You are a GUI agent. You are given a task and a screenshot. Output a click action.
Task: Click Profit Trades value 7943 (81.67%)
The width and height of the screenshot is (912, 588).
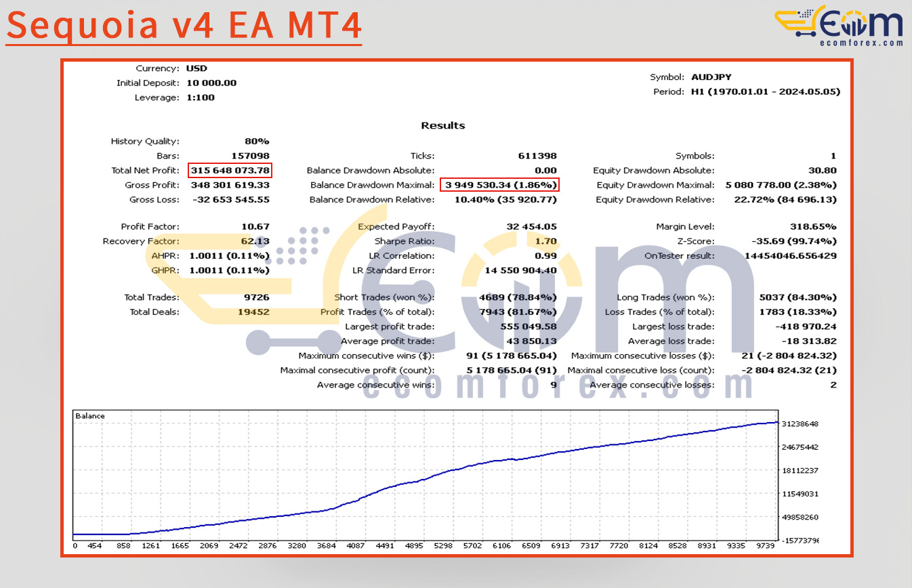tap(518, 312)
